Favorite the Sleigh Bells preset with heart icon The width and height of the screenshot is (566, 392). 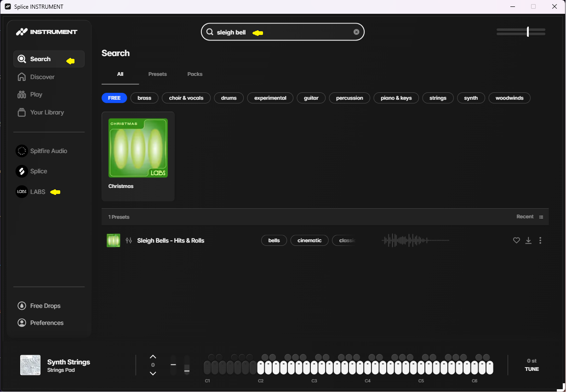(516, 240)
